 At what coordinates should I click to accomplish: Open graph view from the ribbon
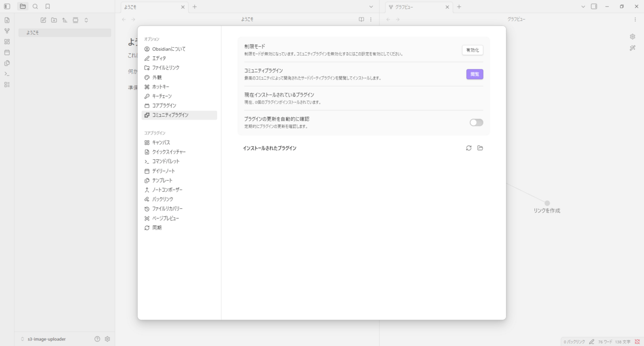[7, 31]
